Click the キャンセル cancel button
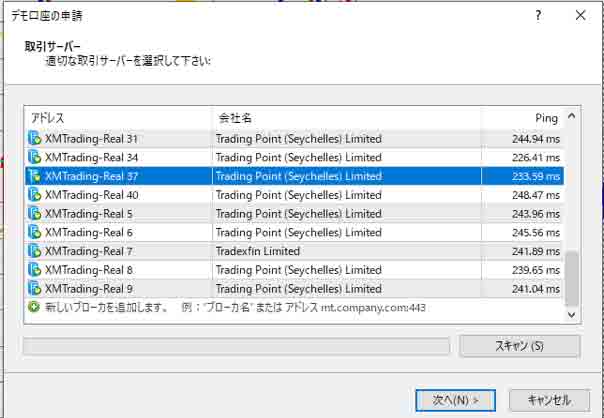 click(549, 400)
